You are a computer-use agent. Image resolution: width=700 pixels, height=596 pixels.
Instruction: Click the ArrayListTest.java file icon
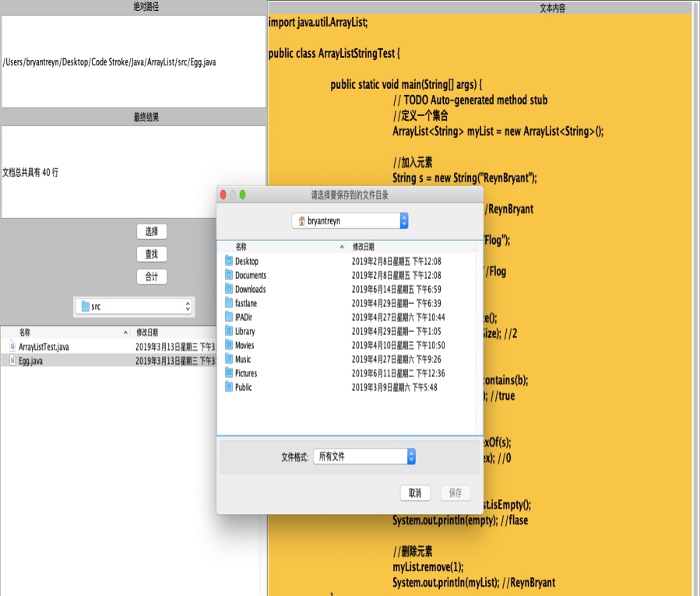[12, 347]
